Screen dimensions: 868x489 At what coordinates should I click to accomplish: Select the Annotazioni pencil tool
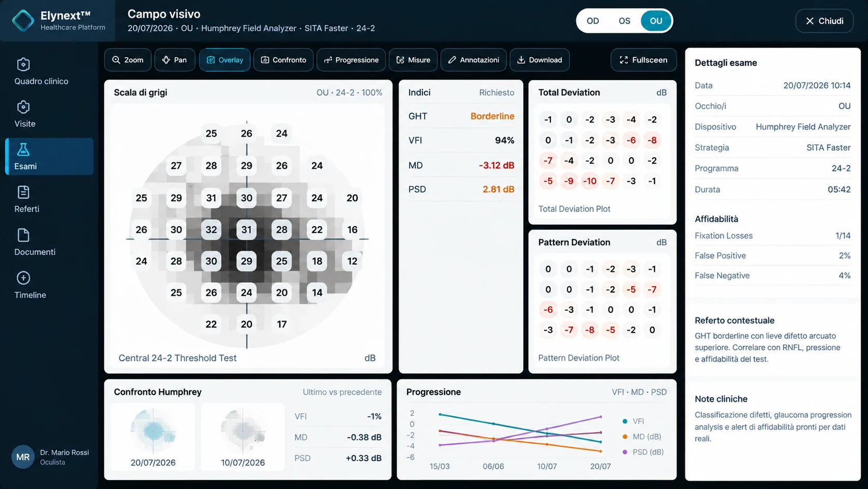click(473, 60)
